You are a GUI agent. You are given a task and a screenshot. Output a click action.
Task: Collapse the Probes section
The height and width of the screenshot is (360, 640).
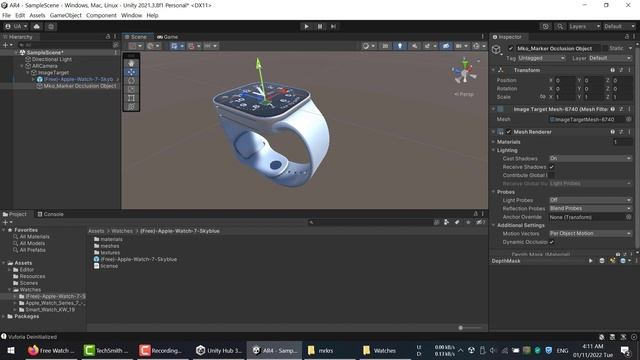pos(493,192)
